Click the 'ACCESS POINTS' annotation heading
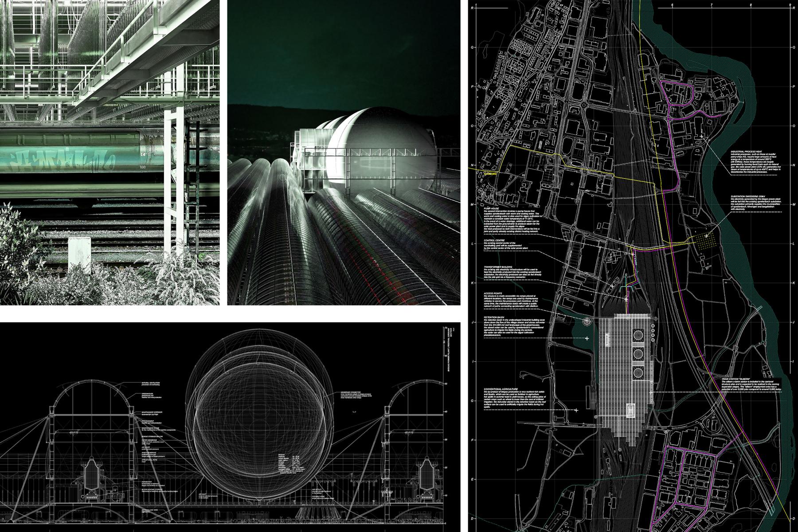Image resolution: width=798 pixels, height=532 pixels. point(493,293)
